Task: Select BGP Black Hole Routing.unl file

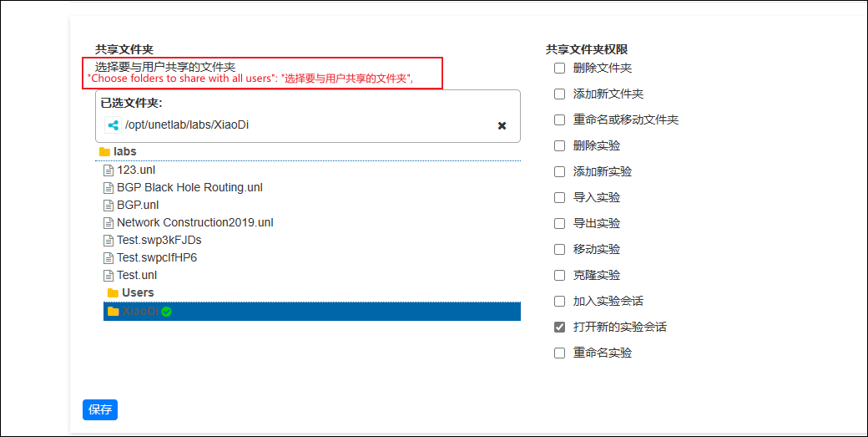Action: (190, 187)
